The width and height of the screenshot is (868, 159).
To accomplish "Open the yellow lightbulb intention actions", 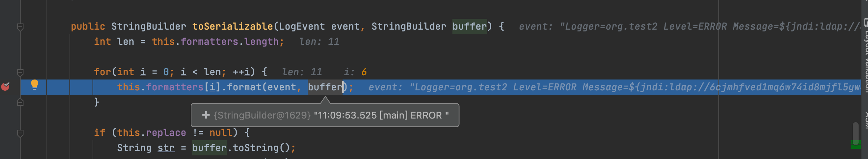I will tap(35, 85).
